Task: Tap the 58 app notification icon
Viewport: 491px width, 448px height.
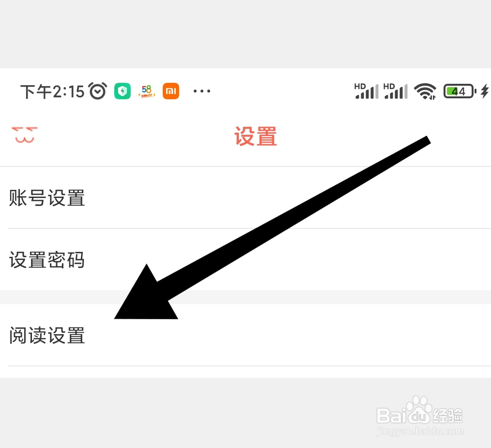Action: (147, 91)
